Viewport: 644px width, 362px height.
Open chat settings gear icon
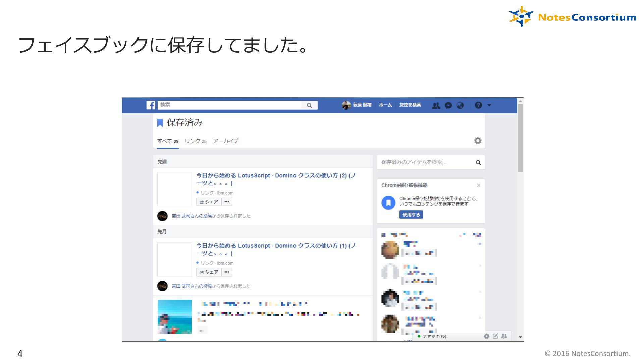(x=486, y=336)
